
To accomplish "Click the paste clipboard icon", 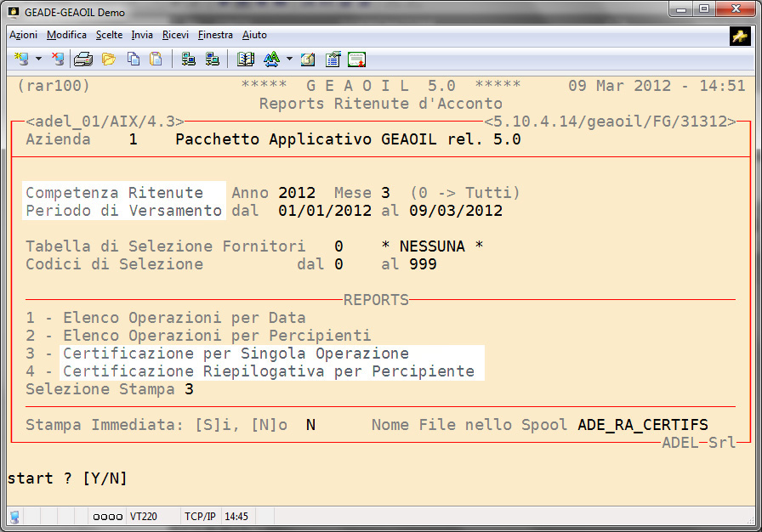I will pos(156,59).
